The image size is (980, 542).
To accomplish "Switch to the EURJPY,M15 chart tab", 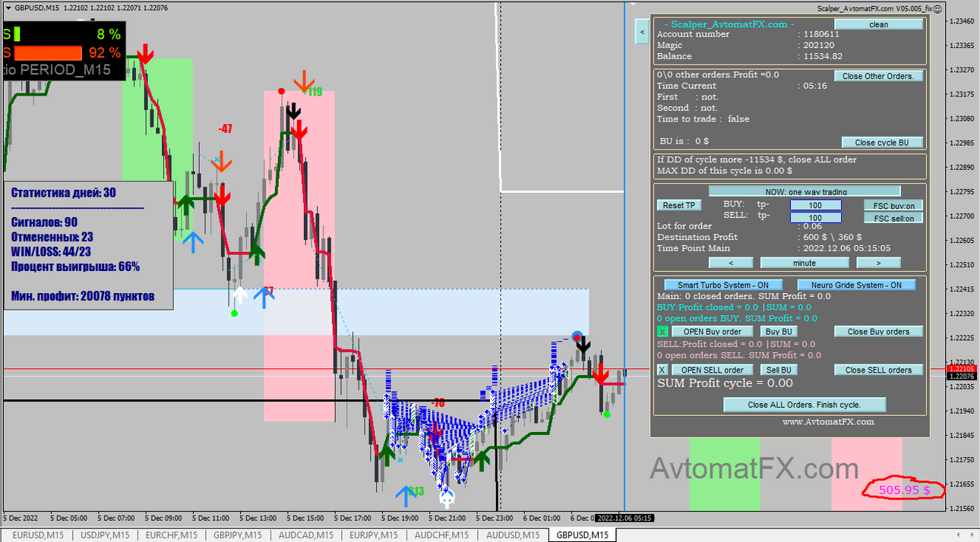I will click(x=372, y=535).
